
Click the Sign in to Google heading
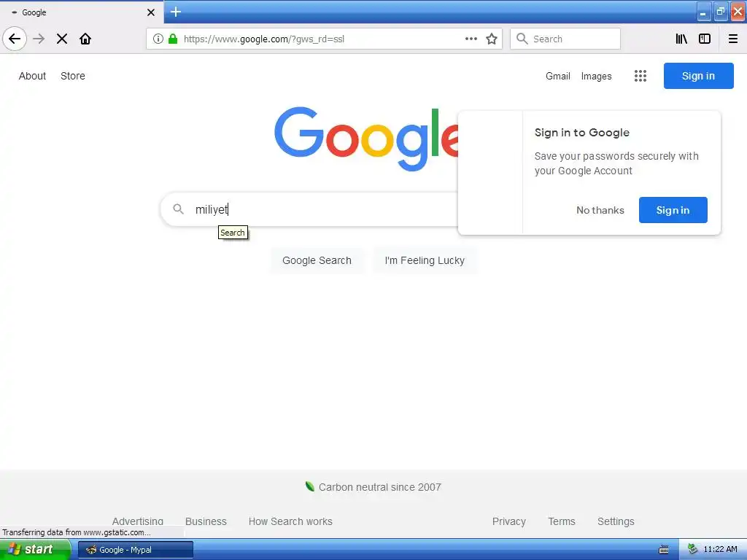(581, 133)
